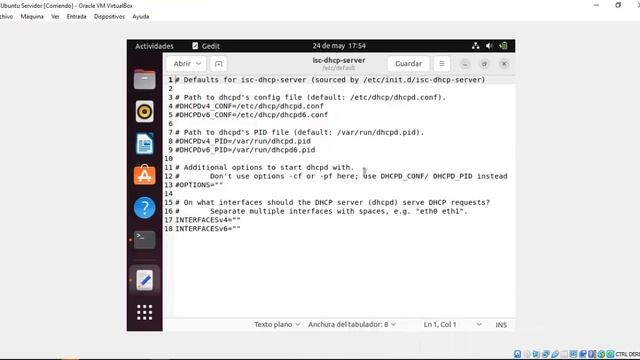Expand the Ln 1, Col 1 position dropdown
This screenshot has height=360, width=640.
click(479, 324)
